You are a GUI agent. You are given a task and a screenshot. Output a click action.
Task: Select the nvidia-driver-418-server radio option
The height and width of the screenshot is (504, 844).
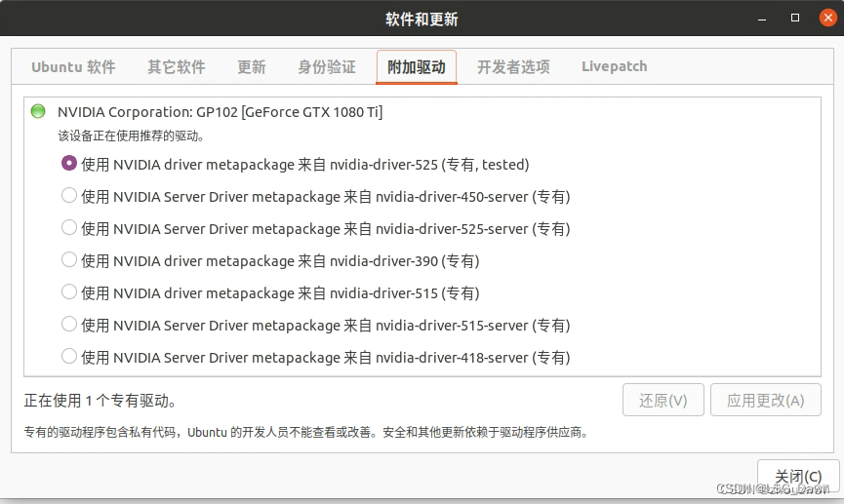click(69, 356)
